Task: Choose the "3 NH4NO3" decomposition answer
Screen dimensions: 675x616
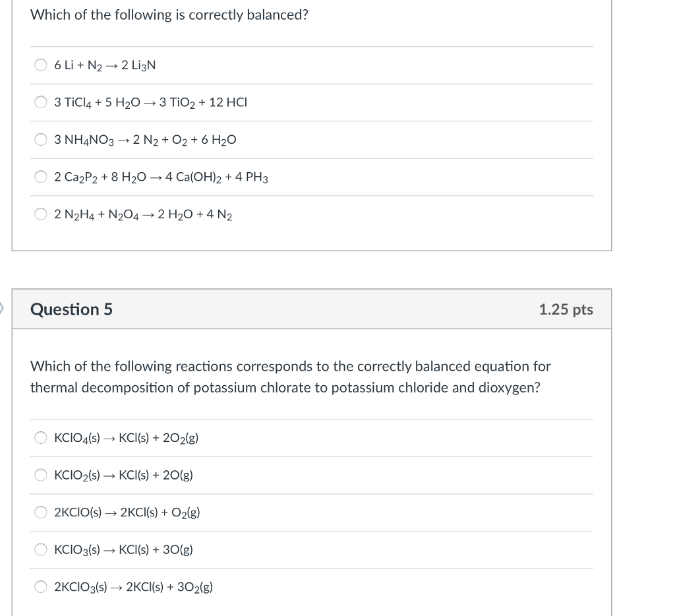Action: pos(41,139)
